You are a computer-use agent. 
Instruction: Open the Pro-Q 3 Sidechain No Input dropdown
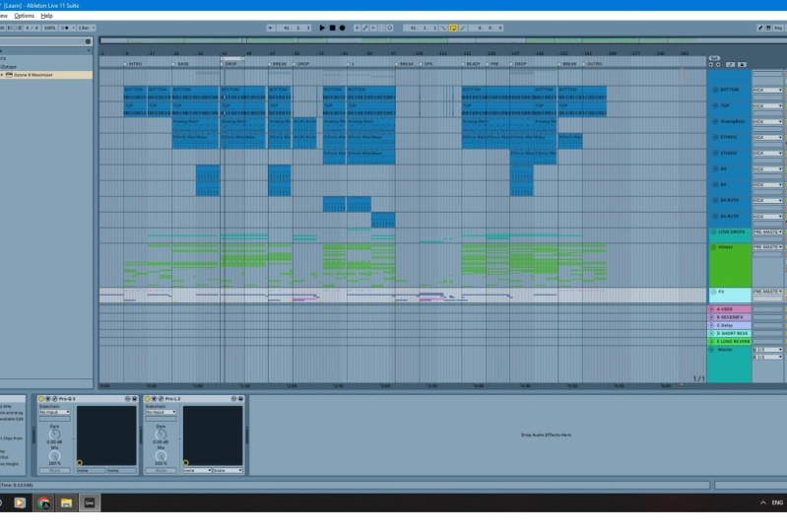pyautogui.click(x=55, y=412)
